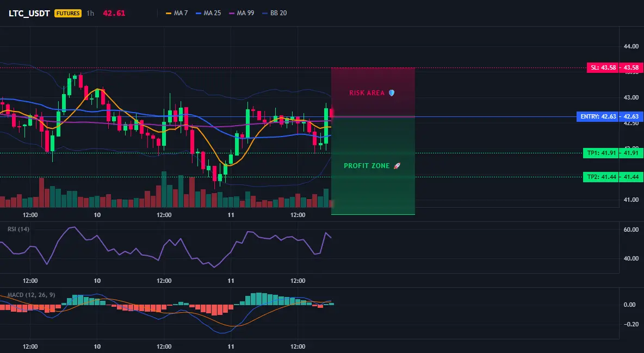Click the RSI 60.00 axis value

(x=631, y=230)
